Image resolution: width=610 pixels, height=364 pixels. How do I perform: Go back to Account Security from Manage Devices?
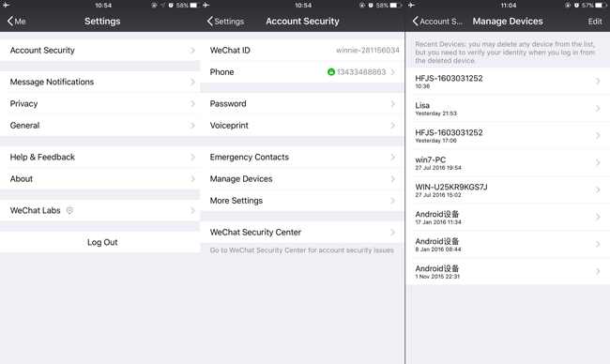[x=437, y=22]
